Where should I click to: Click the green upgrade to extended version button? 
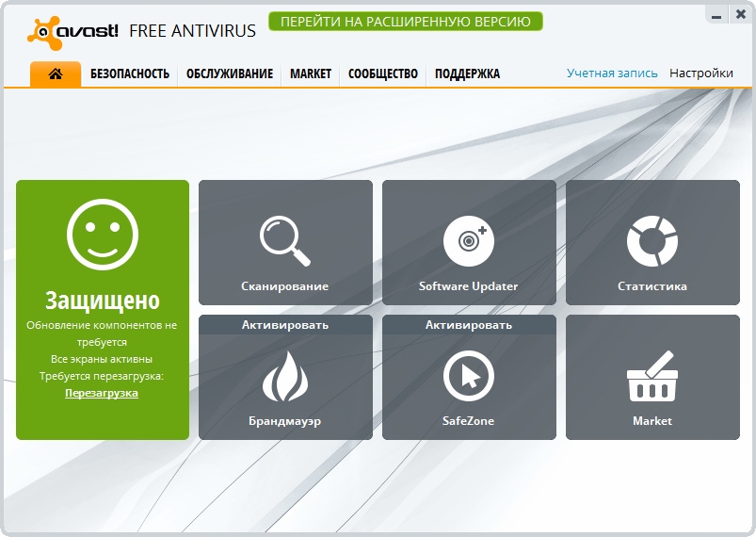coord(406,21)
